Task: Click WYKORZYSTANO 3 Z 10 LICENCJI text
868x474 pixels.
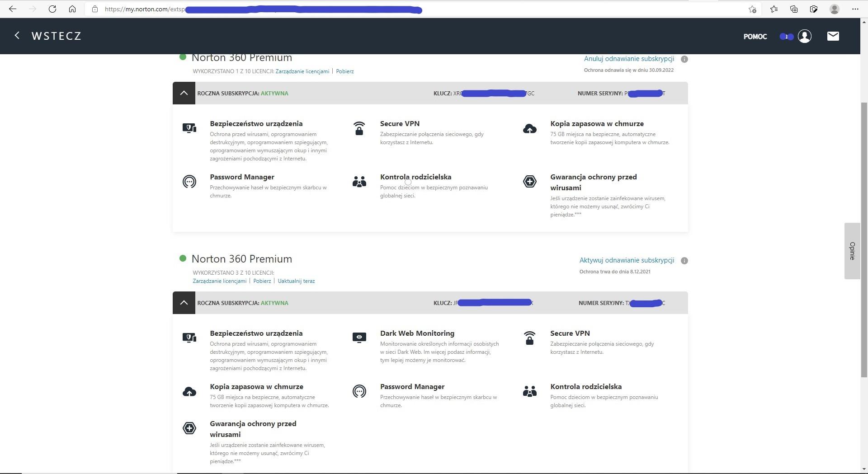Action: click(233, 273)
